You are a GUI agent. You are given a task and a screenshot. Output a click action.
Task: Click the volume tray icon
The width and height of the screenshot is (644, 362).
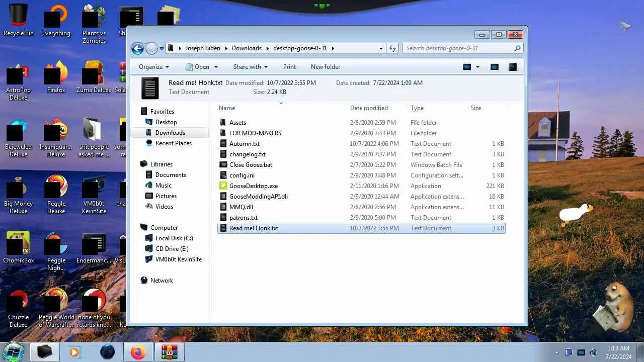click(x=593, y=352)
